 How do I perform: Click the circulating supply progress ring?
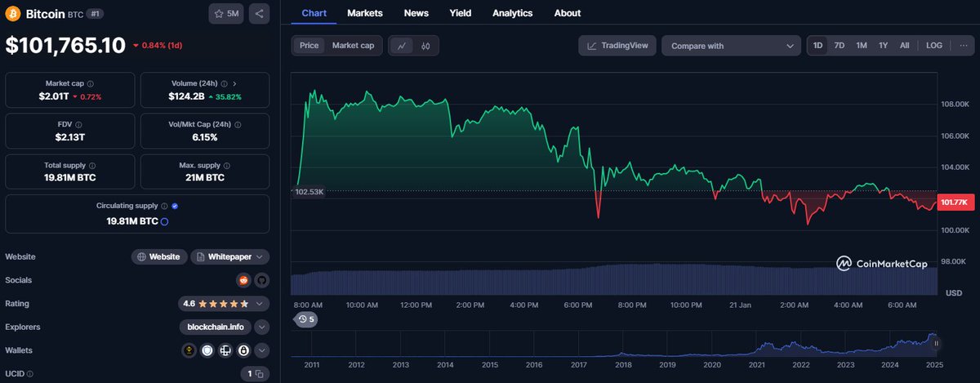tap(164, 221)
